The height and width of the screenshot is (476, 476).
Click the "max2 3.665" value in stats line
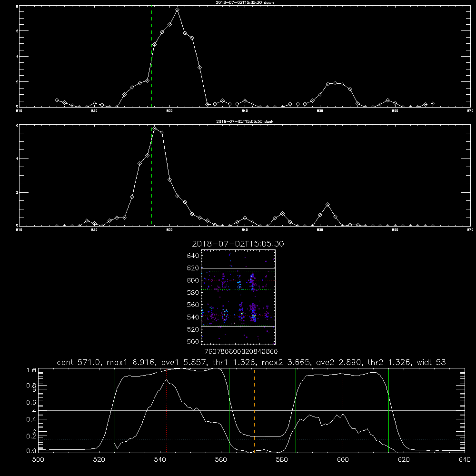(285, 362)
